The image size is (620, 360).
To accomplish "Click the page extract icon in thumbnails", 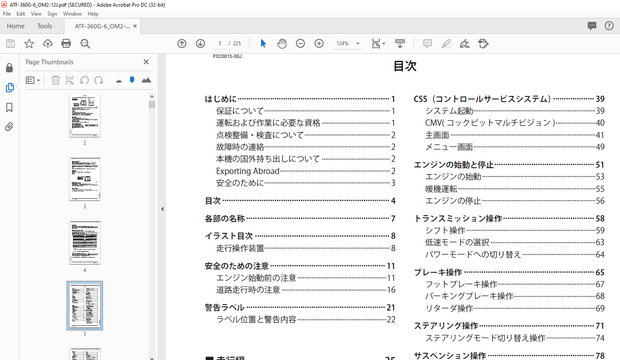I will (70, 80).
